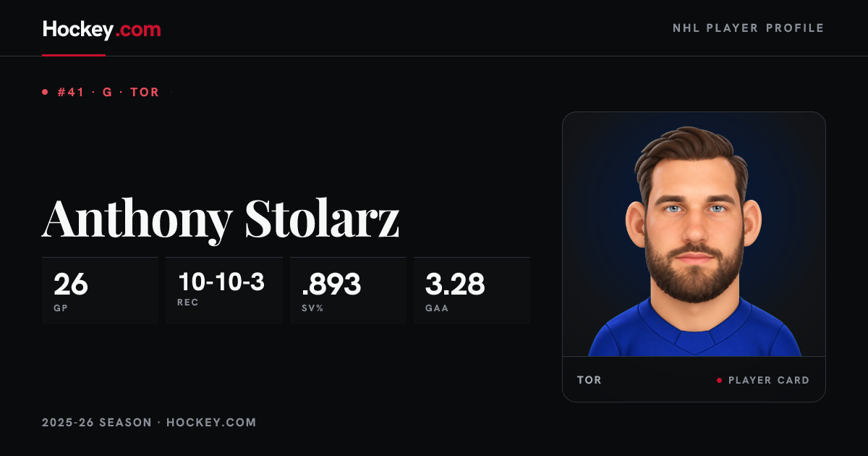
Task: Click the GAA label under 3.28
Action: click(x=437, y=308)
